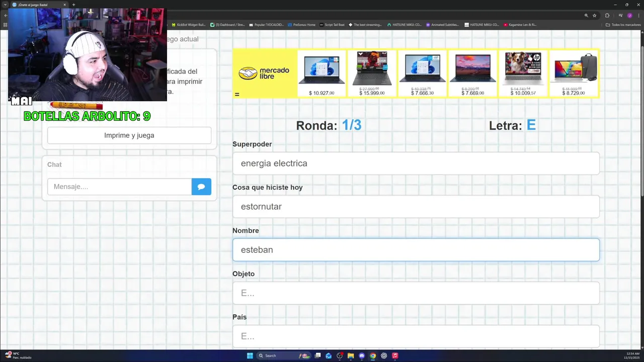Close the ¡Únete al juego Basta! tab
The width and height of the screenshot is (644, 362).
coord(64,5)
